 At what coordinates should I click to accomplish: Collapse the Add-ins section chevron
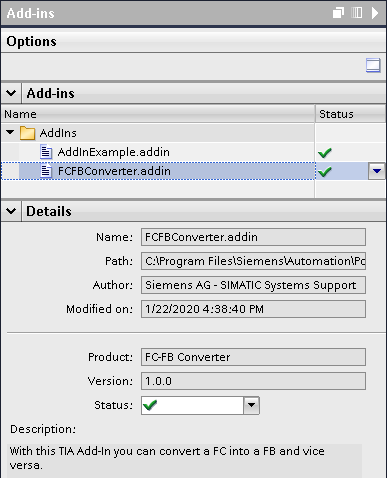point(11,93)
